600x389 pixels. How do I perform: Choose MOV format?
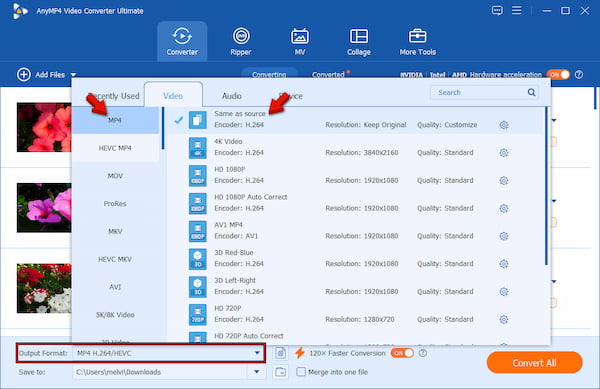pyautogui.click(x=115, y=176)
